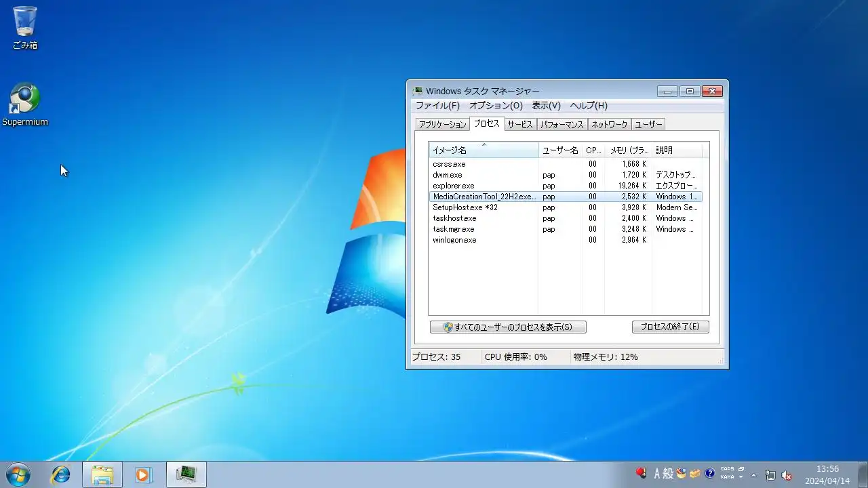Switch to the プロセス tab
Image resolution: width=868 pixels, height=488 pixels.
point(486,123)
